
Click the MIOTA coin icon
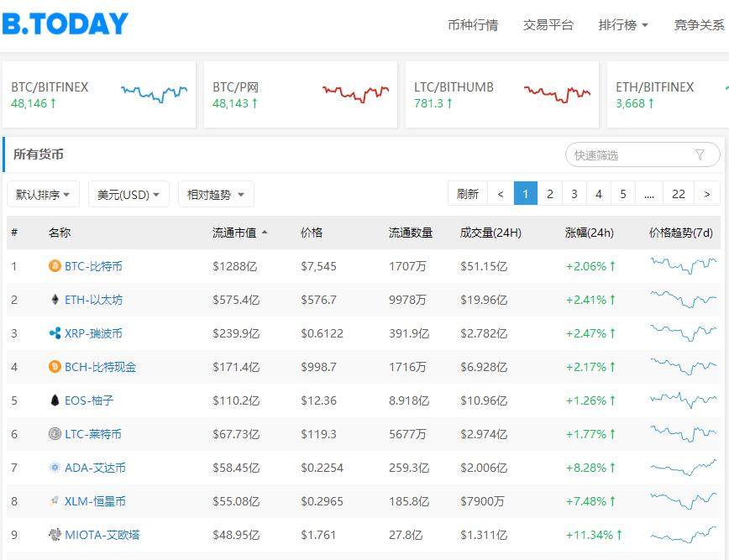(x=55, y=535)
